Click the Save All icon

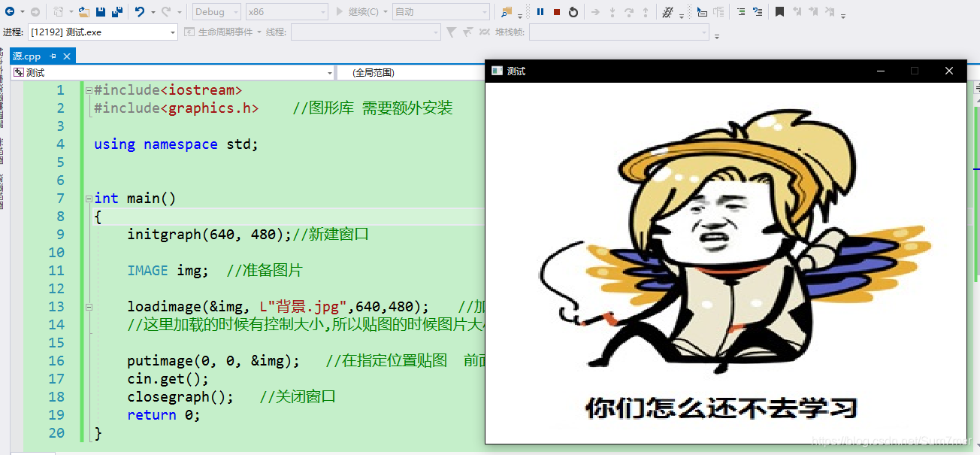(117, 12)
